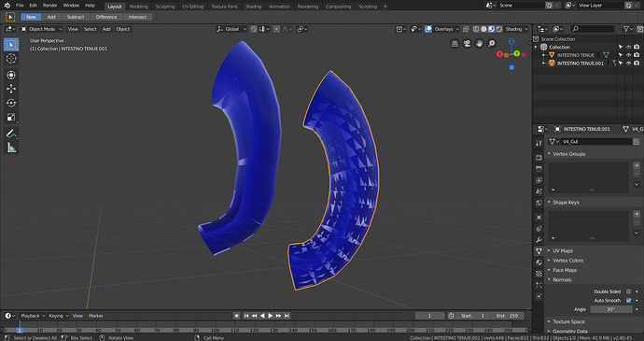Toggle camera view in viewport
This screenshot has height=341, width=644.
click(467, 44)
